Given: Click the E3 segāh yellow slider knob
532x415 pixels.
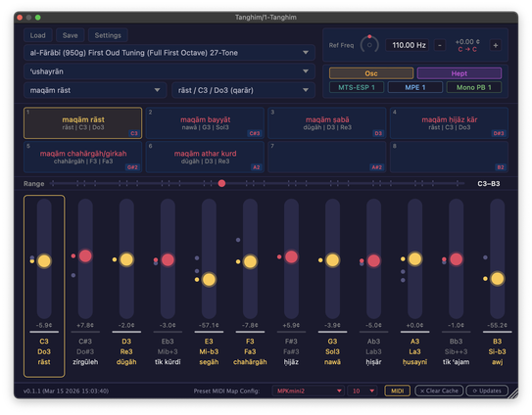Looking at the screenshot, I should (209, 280).
